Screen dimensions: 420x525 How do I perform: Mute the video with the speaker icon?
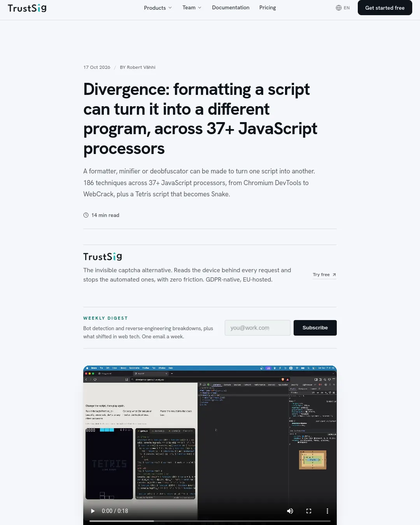coord(290,511)
